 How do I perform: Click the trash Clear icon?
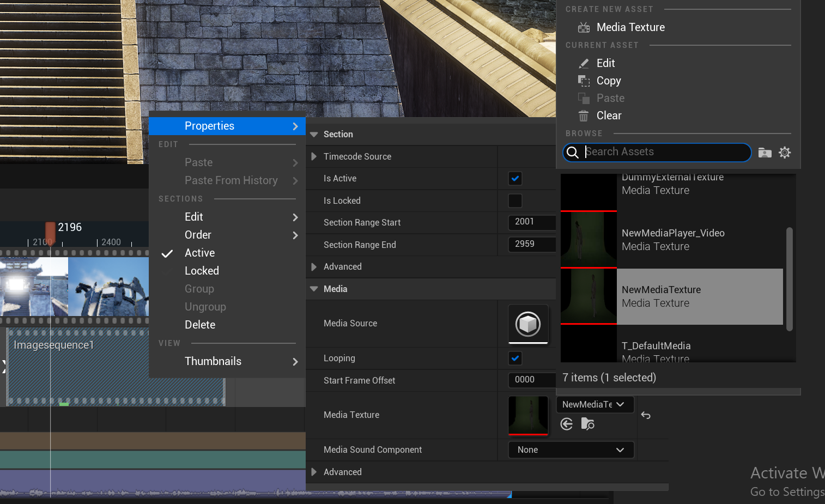coord(584,116)
